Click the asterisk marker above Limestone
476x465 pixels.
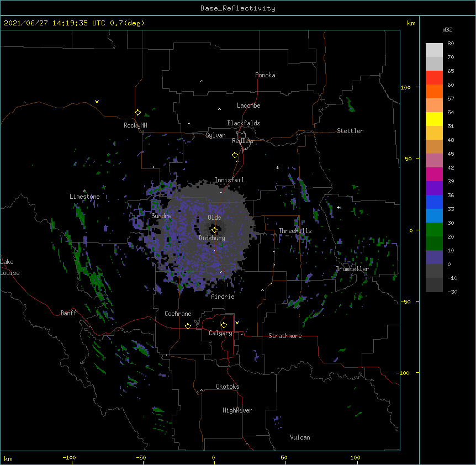click(84, 191)
